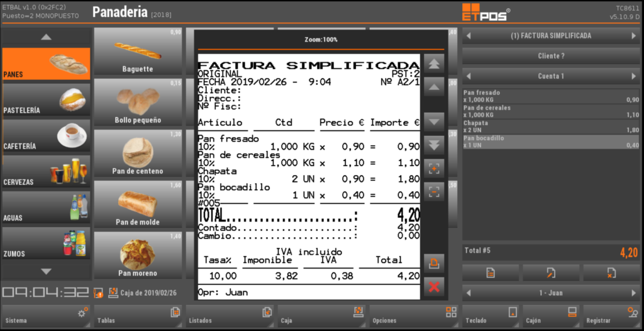This screenshot has width=644, height=331.
Task: Click the Total #5 amount 4,20
Action: click(629, 252)
